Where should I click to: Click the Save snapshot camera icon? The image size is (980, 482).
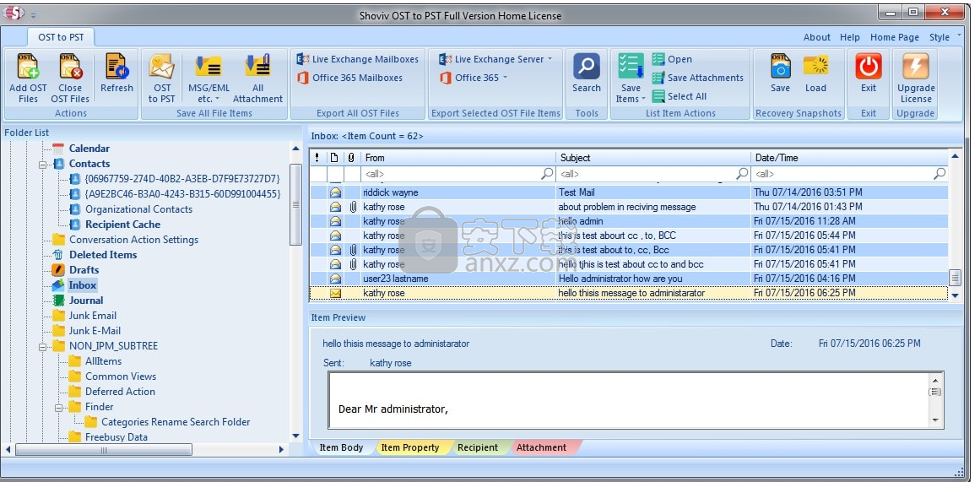(780, 67)
